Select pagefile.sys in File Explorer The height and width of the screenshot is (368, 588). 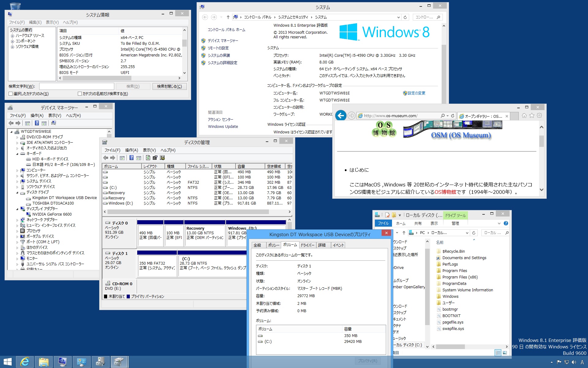453,322
